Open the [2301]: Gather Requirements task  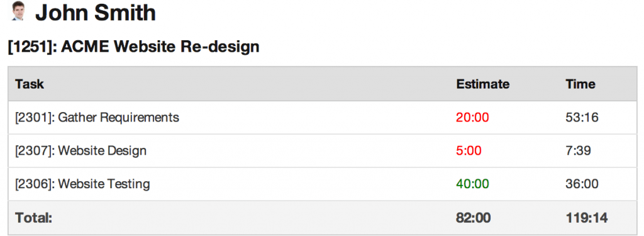pos(97,118)
